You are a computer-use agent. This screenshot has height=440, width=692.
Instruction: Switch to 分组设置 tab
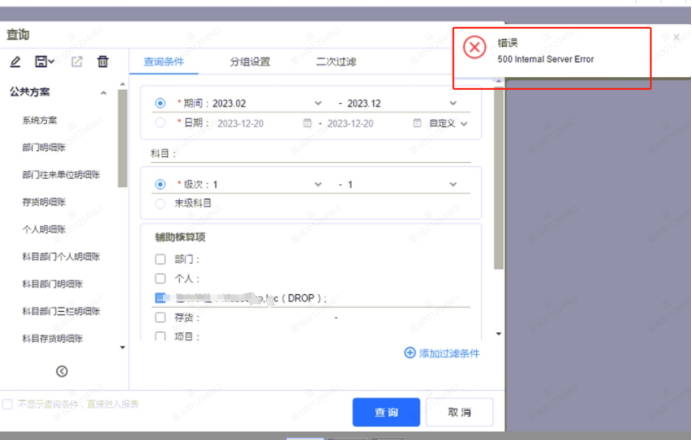click(250, 61)
